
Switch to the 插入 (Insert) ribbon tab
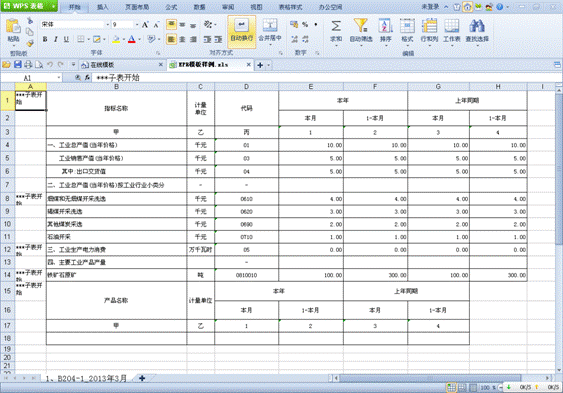point(103,7)
